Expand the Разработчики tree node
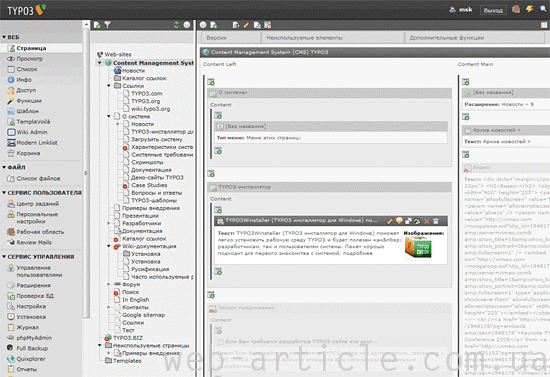 coord(109,223)
